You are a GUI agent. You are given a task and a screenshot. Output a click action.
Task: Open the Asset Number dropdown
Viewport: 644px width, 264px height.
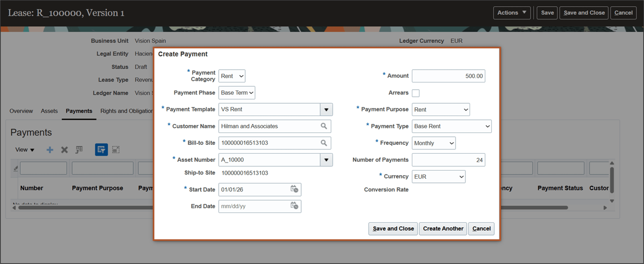pos(326,160)
